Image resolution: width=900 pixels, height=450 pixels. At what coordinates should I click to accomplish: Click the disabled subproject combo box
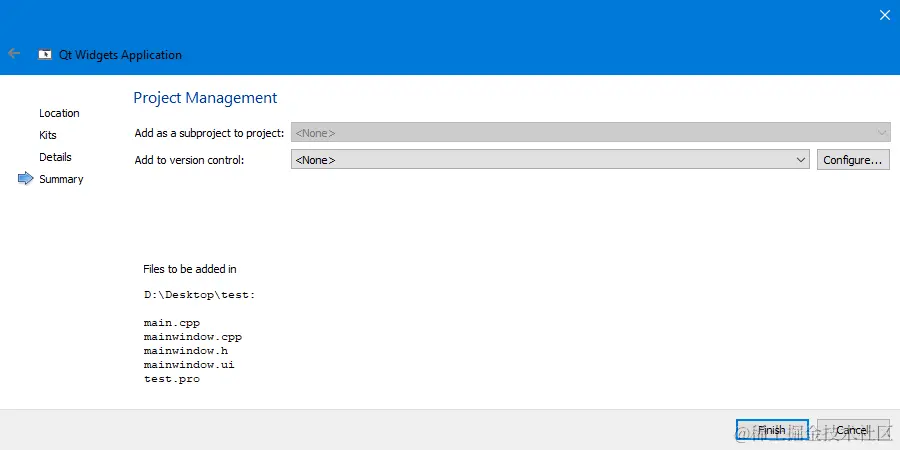tap(591, 133)
